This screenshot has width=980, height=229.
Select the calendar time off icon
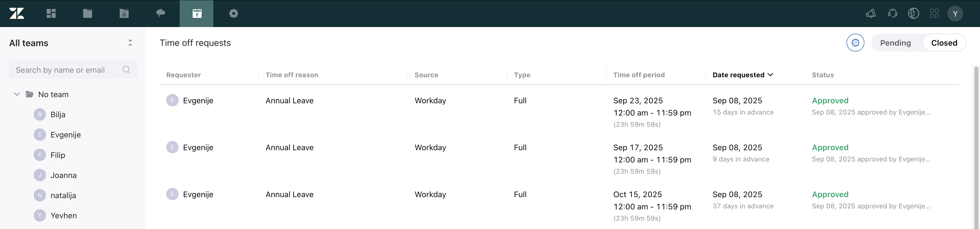[197, 13]
